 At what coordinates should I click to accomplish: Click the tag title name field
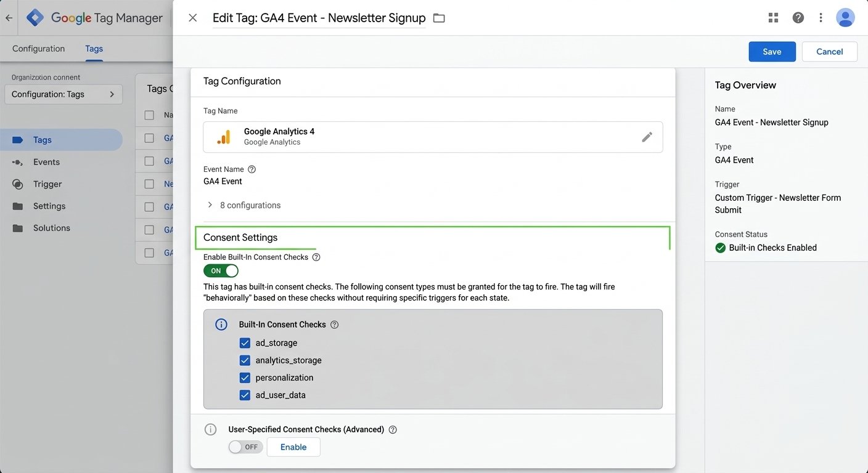(319, 18)
